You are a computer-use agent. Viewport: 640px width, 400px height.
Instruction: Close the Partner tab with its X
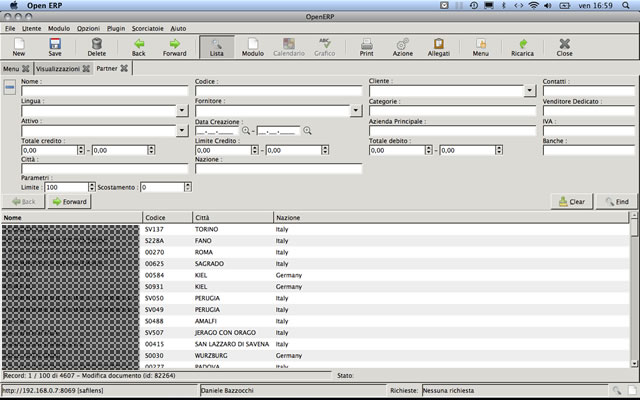[x=124, y=68]
